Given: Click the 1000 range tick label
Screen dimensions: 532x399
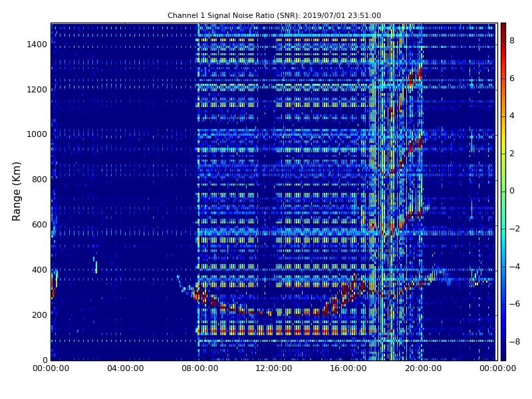Looking at the screenshot, I should 37,134.
